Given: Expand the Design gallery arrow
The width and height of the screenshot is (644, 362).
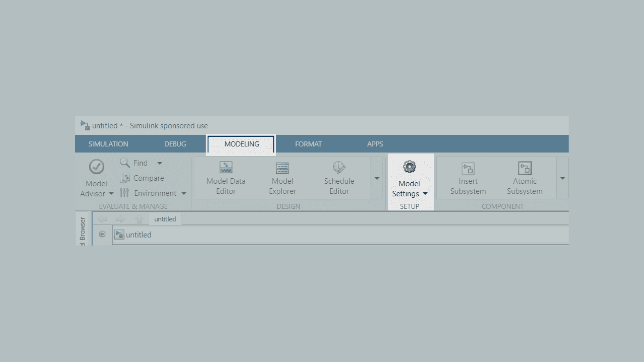Looking at the screenshot, I should [377, 178].
